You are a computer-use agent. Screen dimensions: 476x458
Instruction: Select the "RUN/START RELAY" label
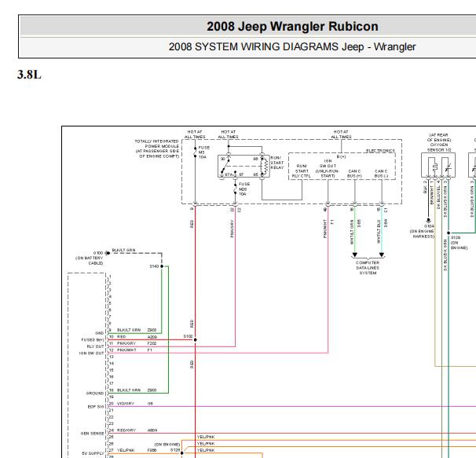tap(276, 163)
